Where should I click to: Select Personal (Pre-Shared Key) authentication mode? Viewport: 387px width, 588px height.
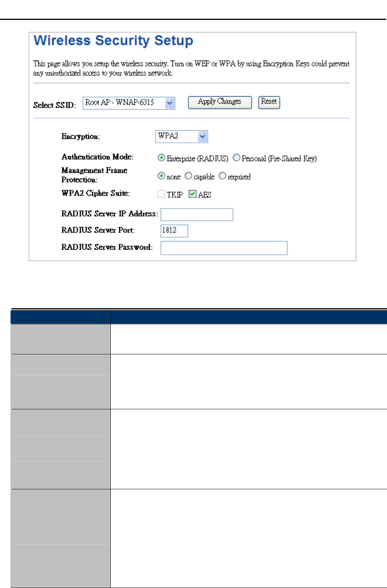pos(236,158)
